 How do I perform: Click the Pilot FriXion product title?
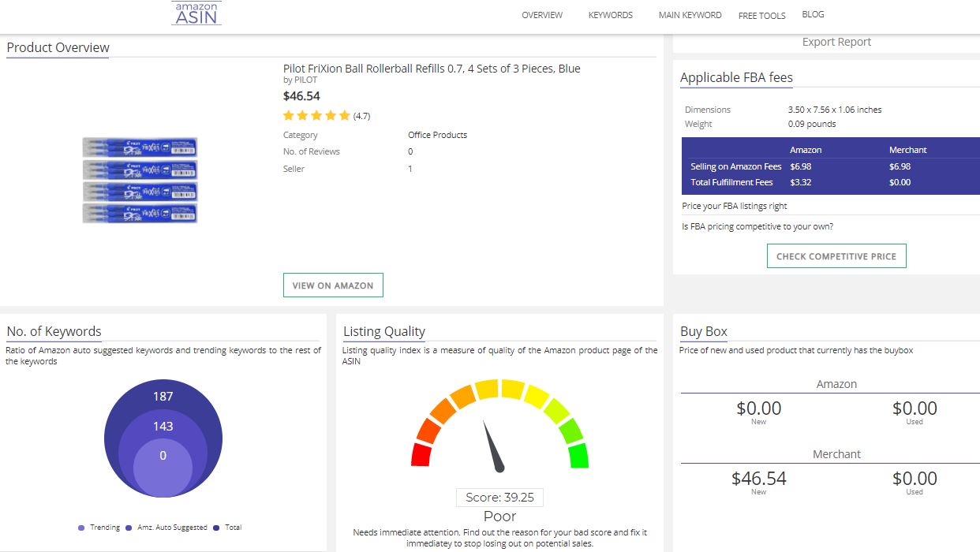(432, 69)
